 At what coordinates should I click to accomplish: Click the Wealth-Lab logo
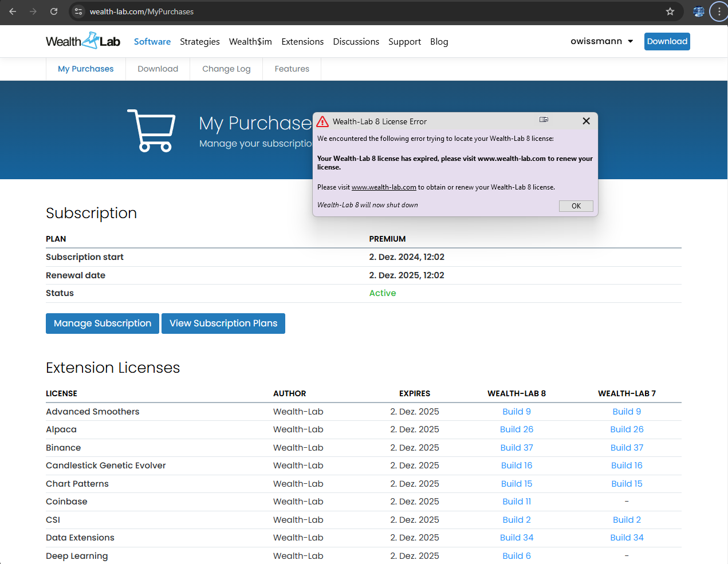coord(83,41)
